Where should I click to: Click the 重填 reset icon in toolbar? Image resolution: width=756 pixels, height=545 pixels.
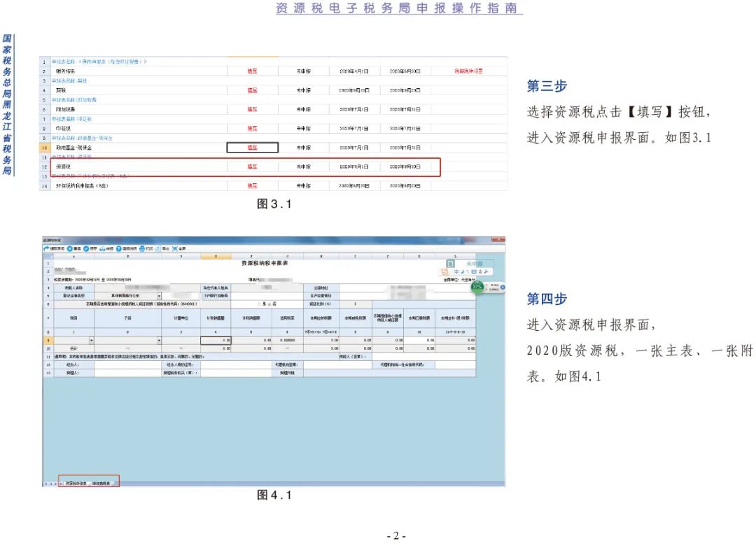coord(70,248)
